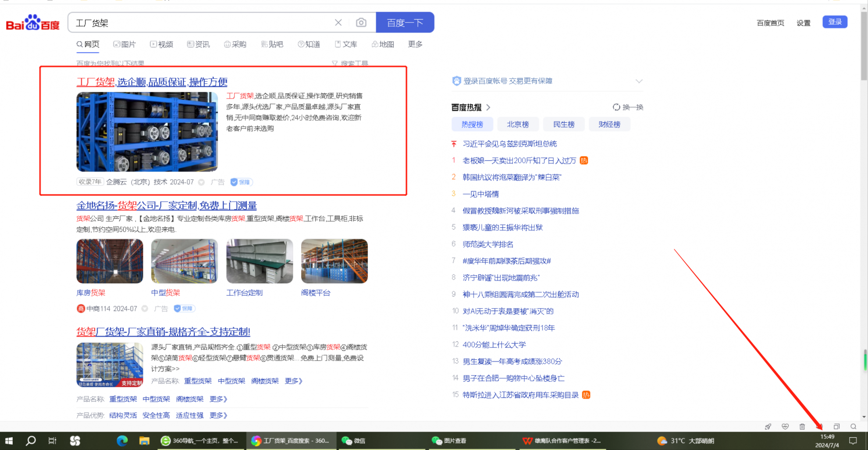Click the rocket accelerator icon in the browser status bar
868x450 pixels.
pyautogui.click(x=768, y=426)
